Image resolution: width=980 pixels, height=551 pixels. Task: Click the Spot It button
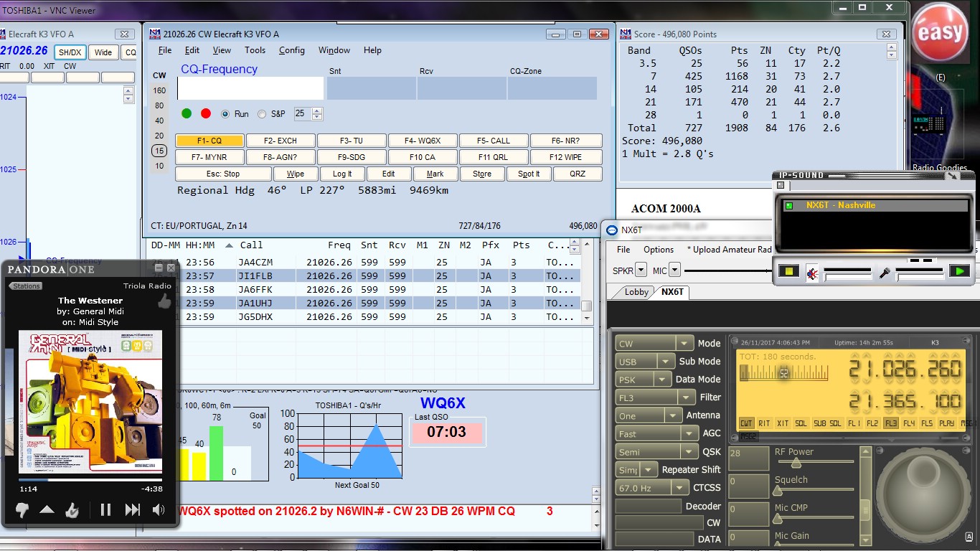pyautogui.click(x=529, y=174)
